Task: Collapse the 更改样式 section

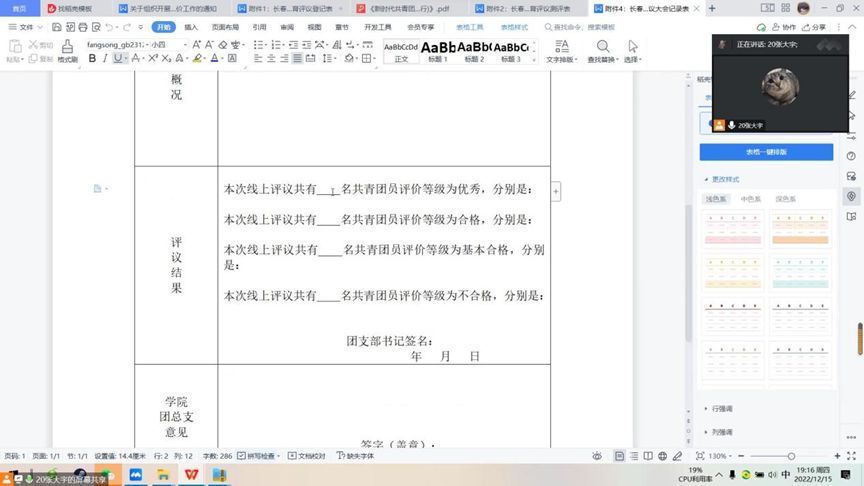Action: pyautogui.click(x=721, y=179)
